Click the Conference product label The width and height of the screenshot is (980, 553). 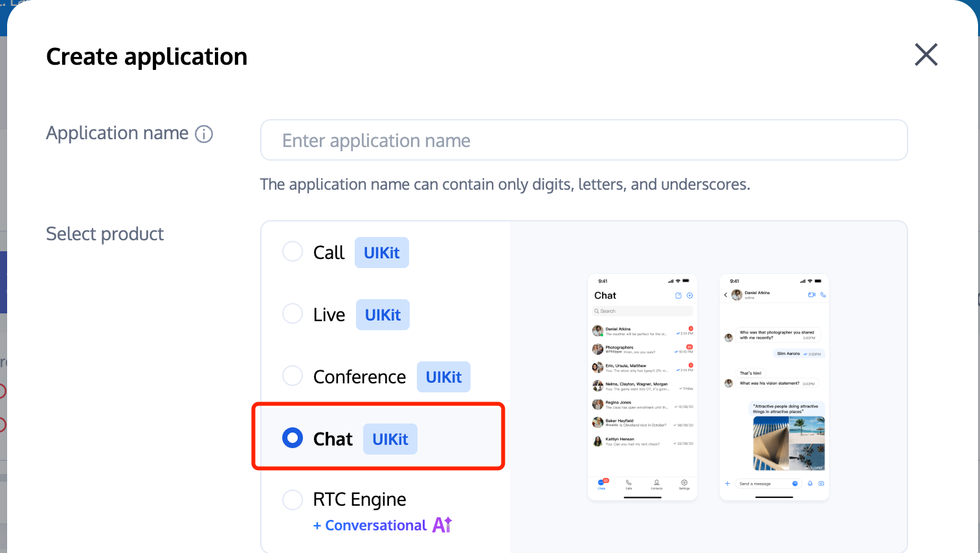coord(359,377)
